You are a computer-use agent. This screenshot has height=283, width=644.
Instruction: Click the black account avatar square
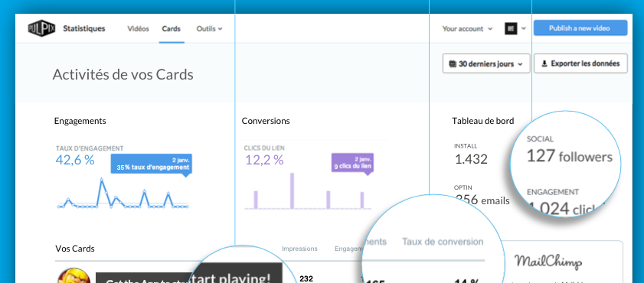(511, 29)
